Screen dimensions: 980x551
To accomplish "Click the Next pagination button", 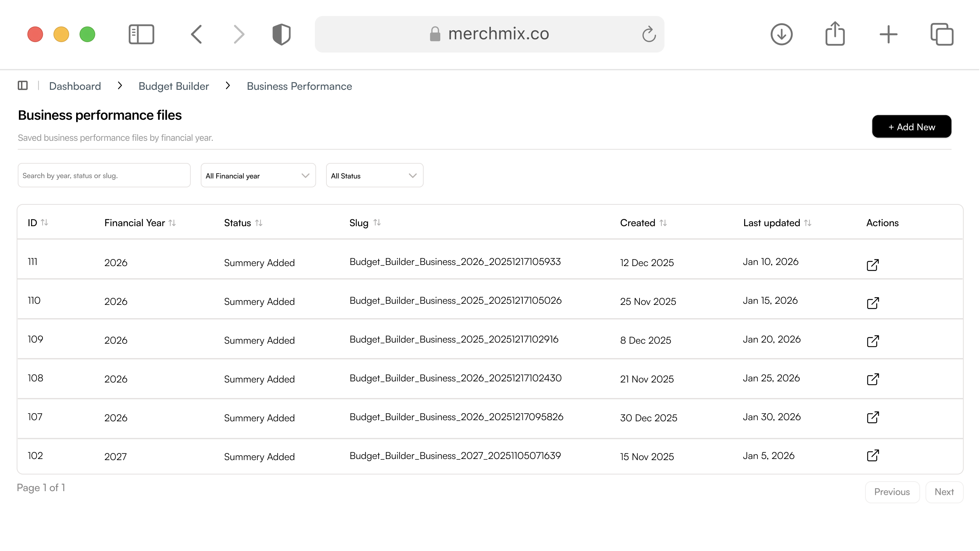I will pyautogui.click(x=944, y=492).
